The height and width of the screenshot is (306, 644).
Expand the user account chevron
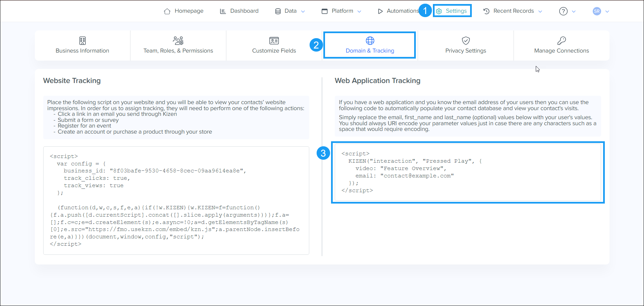[x=607, y=11]
